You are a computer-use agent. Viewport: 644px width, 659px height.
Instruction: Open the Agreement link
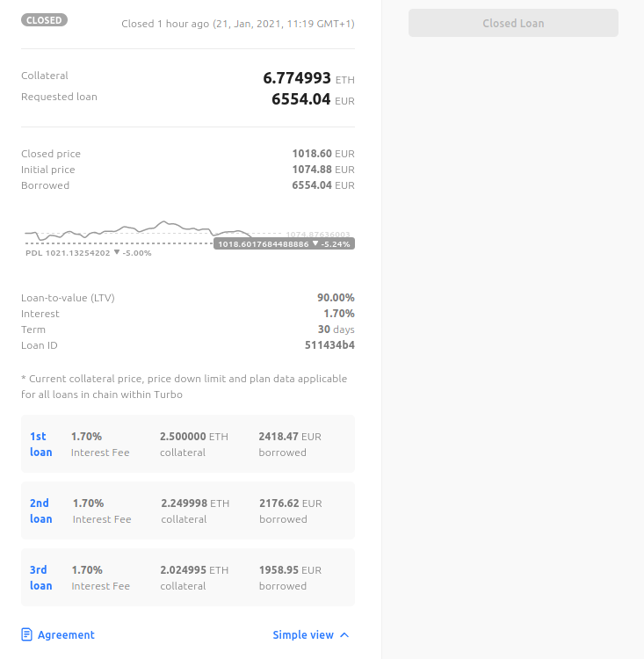coord(66,634)
